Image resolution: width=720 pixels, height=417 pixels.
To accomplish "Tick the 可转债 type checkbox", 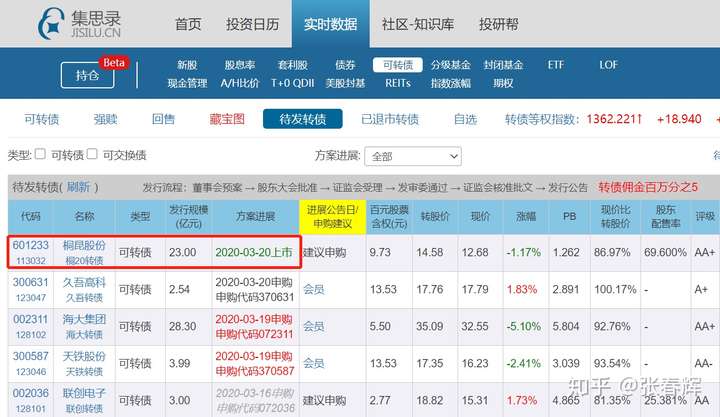I will point(40,154).
